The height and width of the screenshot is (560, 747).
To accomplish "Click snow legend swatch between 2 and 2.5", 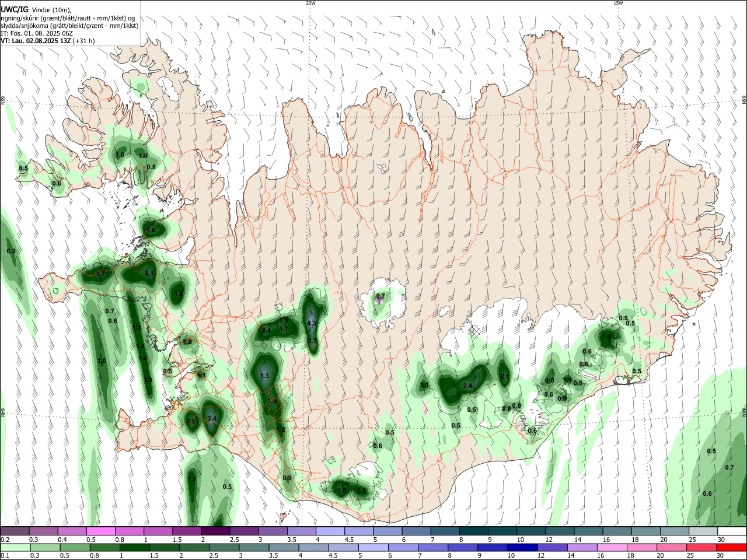I will 215,531.
